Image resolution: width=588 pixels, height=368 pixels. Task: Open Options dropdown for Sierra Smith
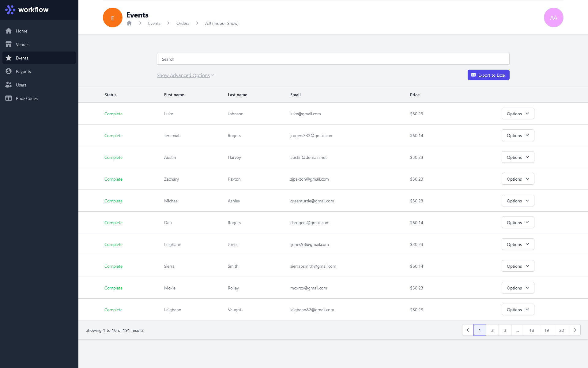(518, 266)
